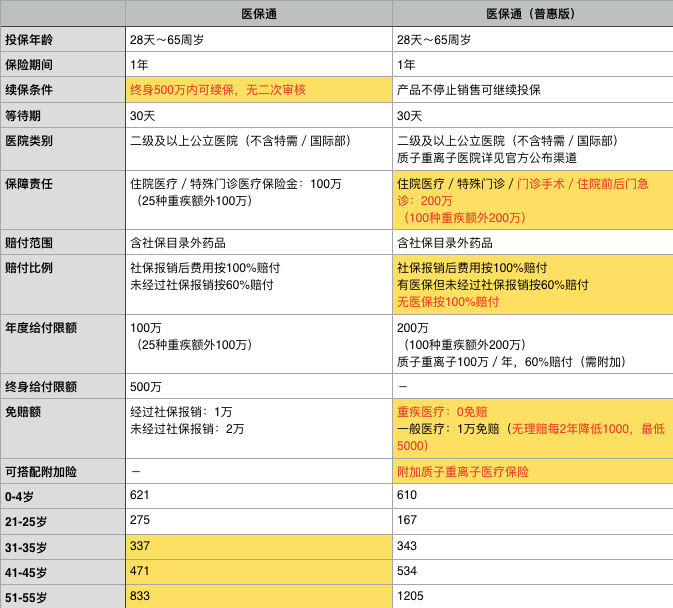This screenshot has height=608, width=673.
Task: Click the 投保年龄 row label
Action: (62, 40)
